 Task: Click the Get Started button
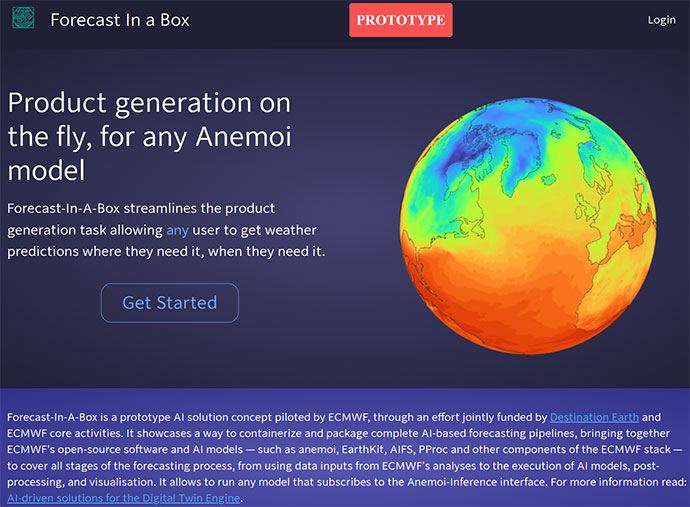pos(170,303)
